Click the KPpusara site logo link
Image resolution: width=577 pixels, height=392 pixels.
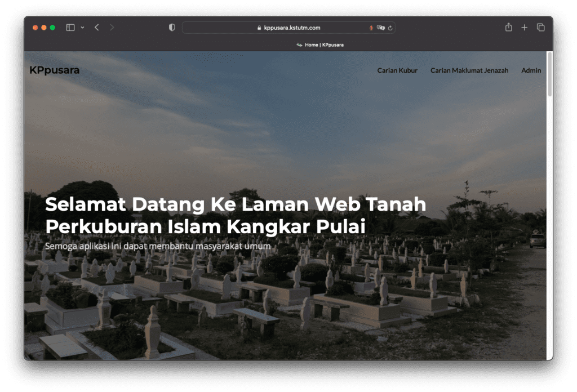click(54, 70)
